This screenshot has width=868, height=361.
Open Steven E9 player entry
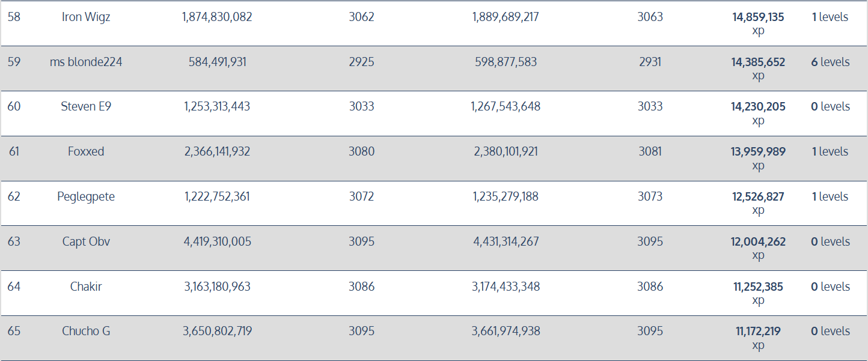[x=86, y=106]
